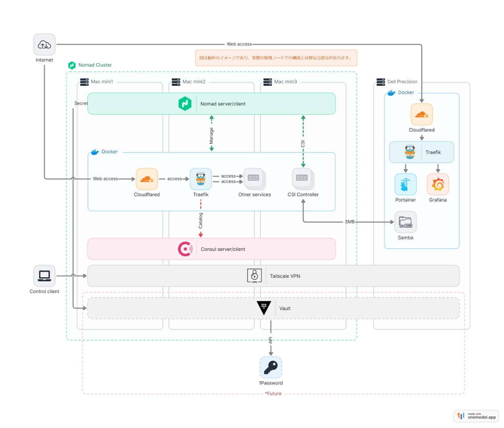Select the Traefik gopher icon inside Nomad Cluster
504x428 pixels.
(201, 179)
